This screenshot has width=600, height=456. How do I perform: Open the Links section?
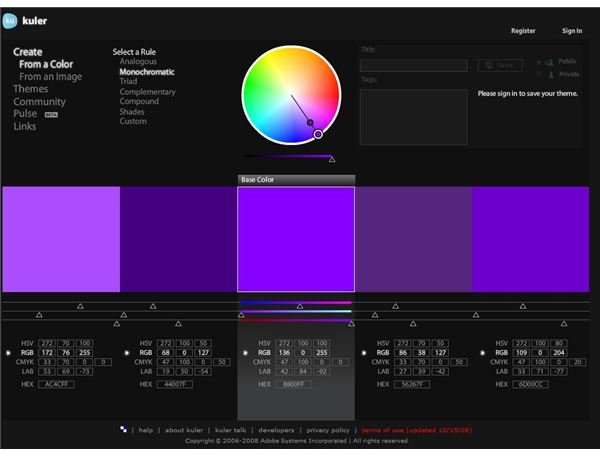point(25,126)
